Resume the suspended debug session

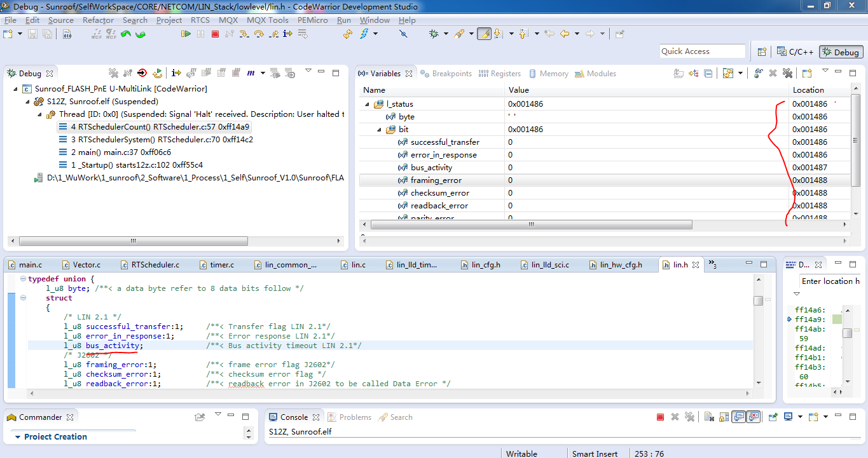(187, 33)
